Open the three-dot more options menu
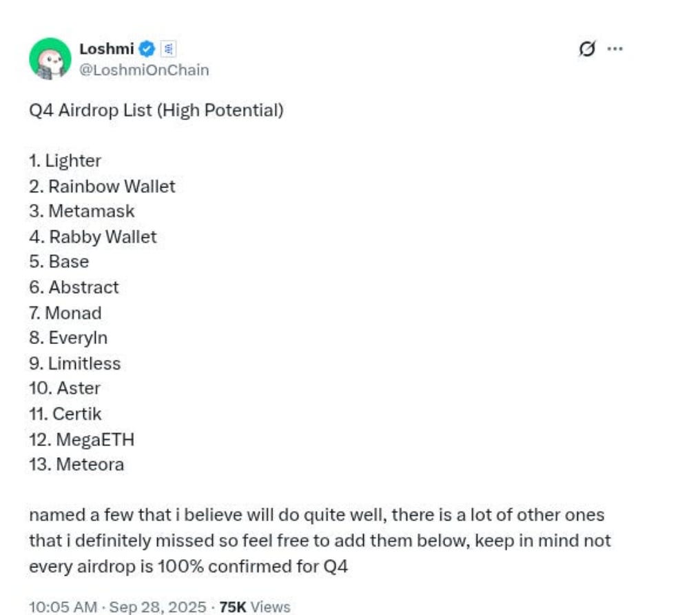This screenshot has height=615, width=700. click(x=615, y=49)
